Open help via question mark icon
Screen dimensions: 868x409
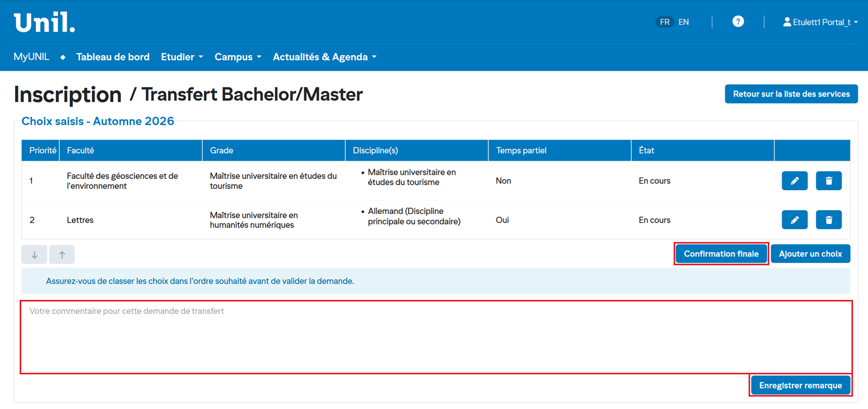(738, 22)
